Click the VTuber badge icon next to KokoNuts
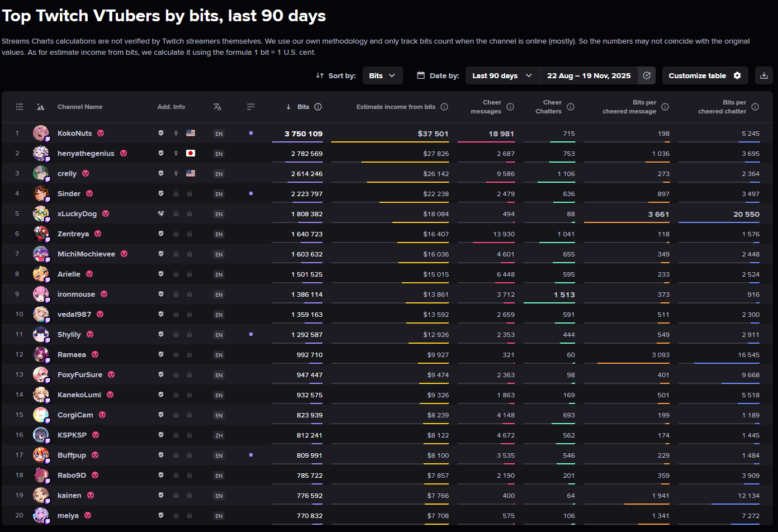The height and width of the screenshot is (532, 778). click(x=101, y=134)
